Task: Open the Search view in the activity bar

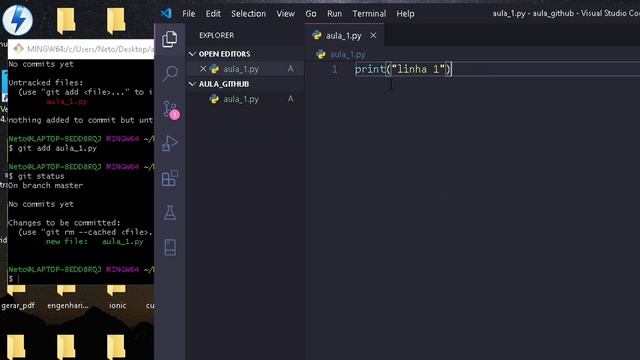Action: point(170,73)
